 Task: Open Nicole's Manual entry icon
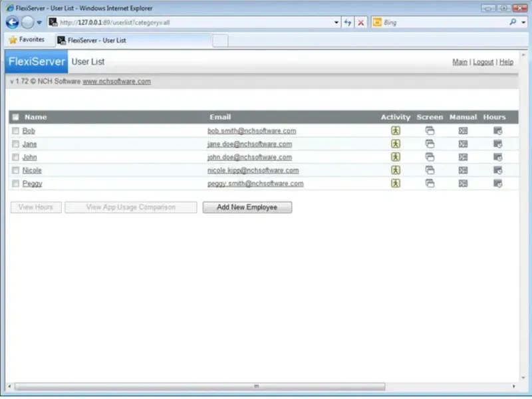point(463,170)
